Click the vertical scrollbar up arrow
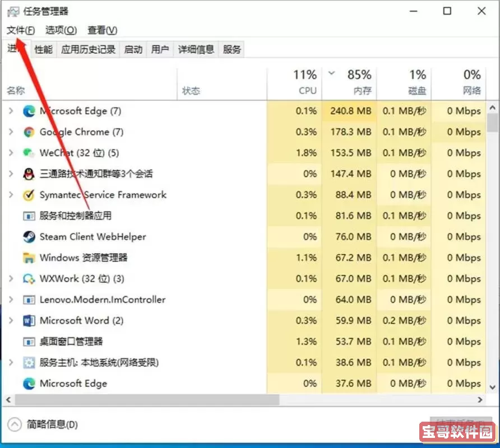 (492, 108)
